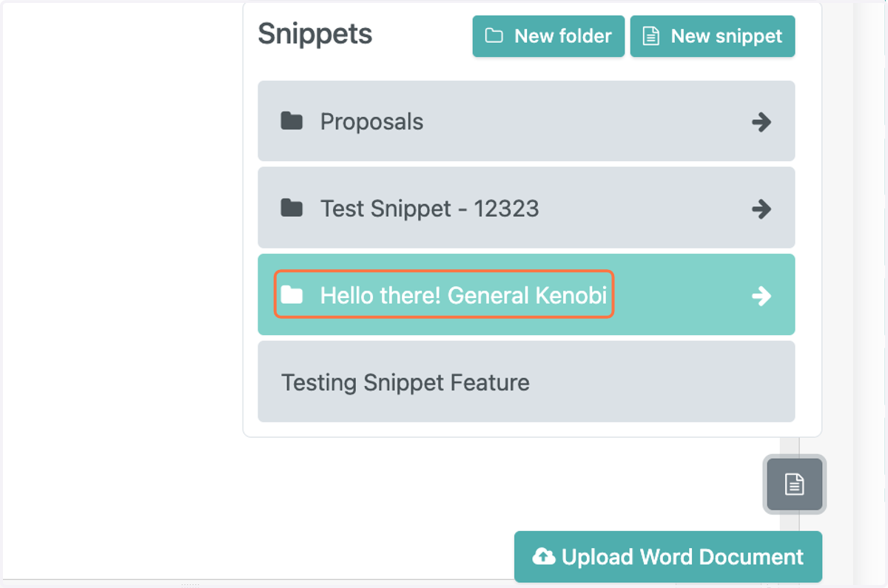The width and height of the screenshot is (888, 588).
Task: Open Hello there! General Kenobi arrow
Action: pyautogui.click(x=761, y=296)
